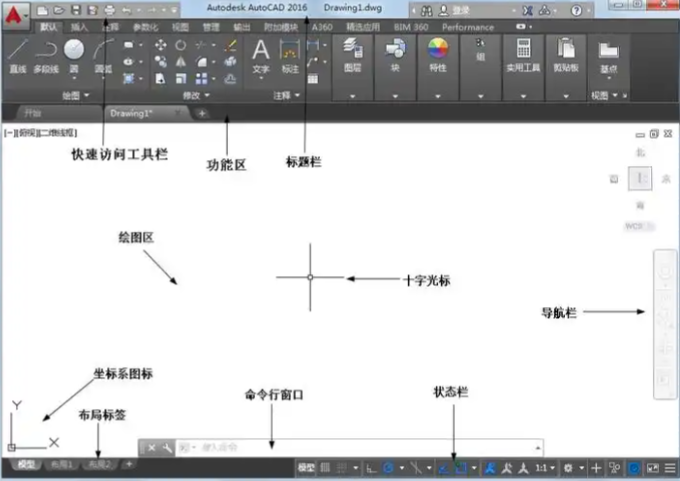Open the Start (开始) file tab

click(x=33, y=114)
